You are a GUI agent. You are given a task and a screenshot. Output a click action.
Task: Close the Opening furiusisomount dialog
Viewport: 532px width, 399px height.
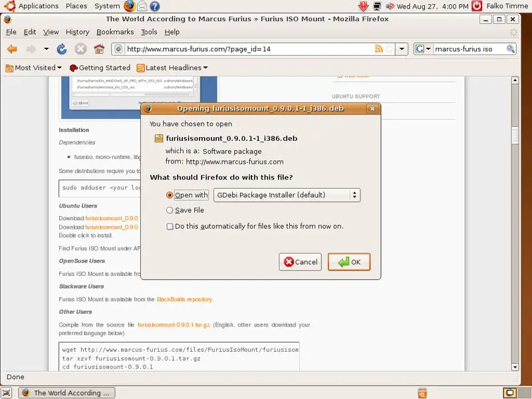372,108
